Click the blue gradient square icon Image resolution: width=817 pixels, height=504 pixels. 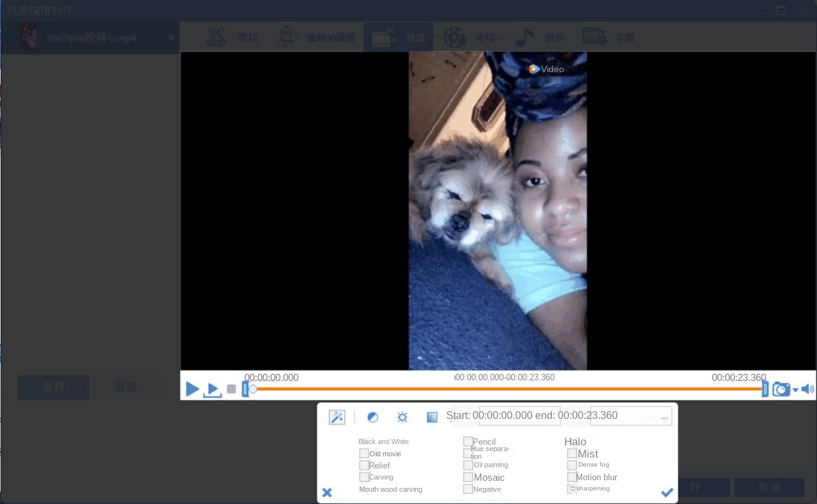432,417
